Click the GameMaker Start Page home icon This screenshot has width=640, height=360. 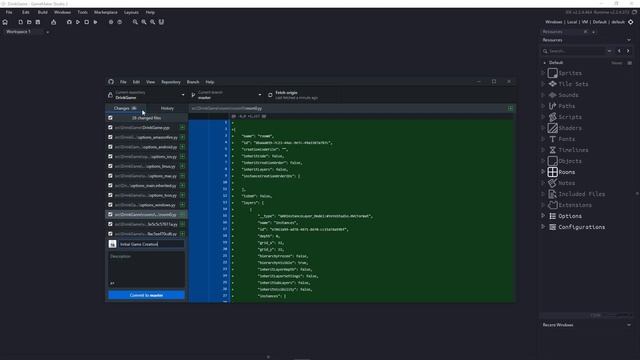click(5, 22)
